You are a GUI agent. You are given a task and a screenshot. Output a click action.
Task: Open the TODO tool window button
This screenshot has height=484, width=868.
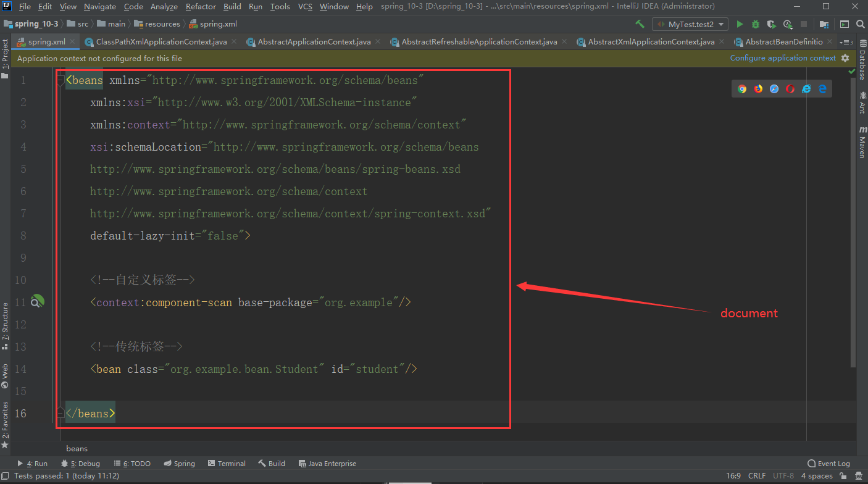click(132, 464)
